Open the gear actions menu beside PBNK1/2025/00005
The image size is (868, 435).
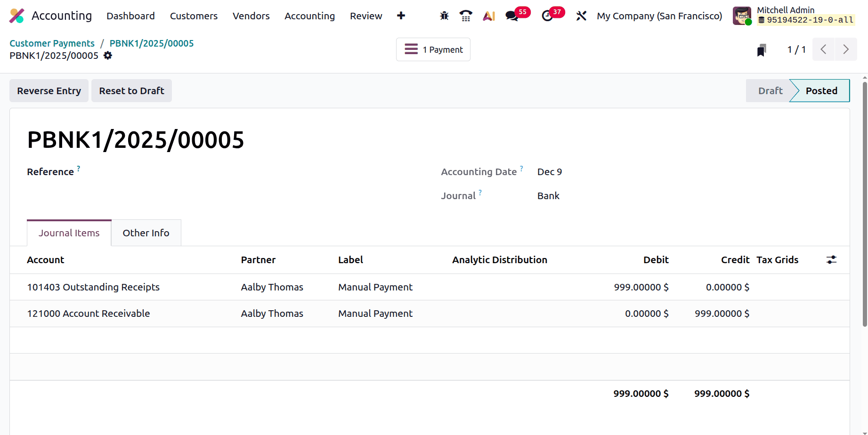pyautogui.click(x=108, y=56)
